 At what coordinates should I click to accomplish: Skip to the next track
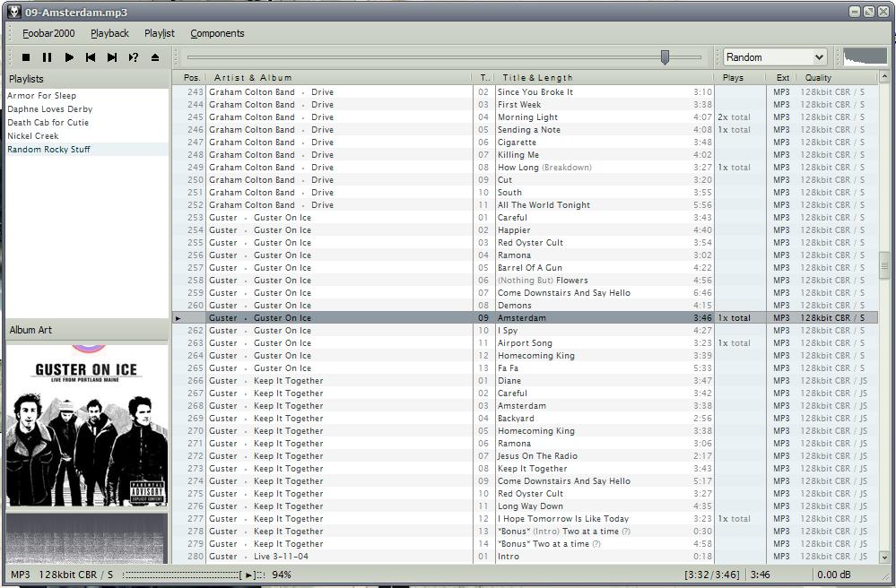pos(112,57)
